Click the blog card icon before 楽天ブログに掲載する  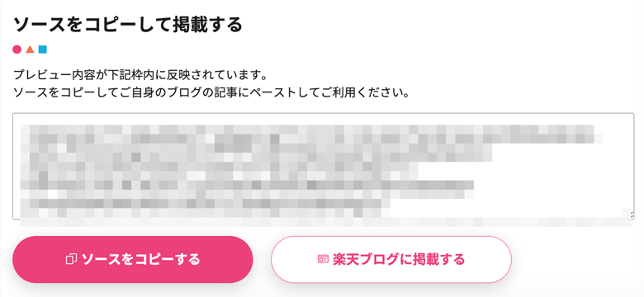click(x=323, y=259)
